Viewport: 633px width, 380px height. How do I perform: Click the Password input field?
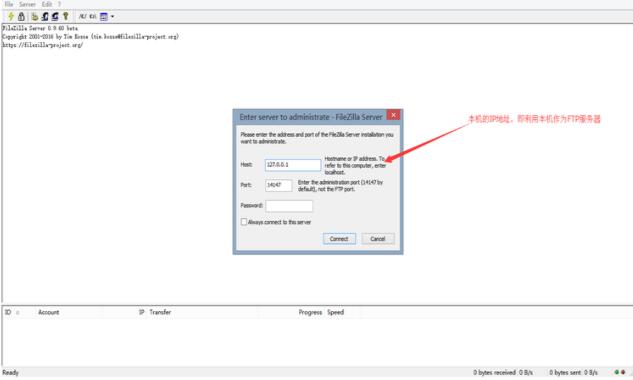[289, 206]
